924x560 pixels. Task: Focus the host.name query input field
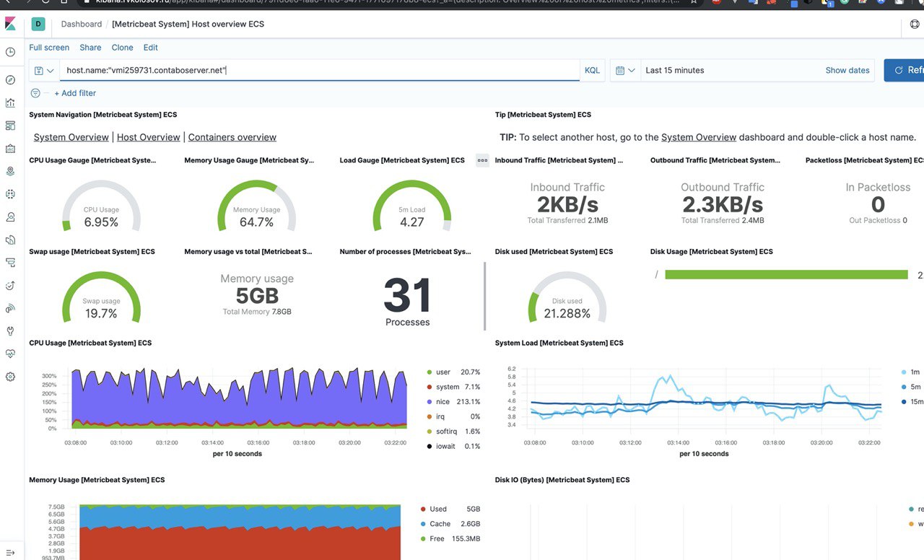tap(320, 70)
